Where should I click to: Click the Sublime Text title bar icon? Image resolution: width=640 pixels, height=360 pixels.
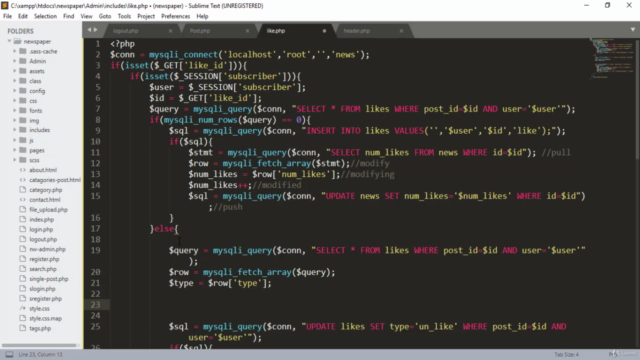[x=5, y=5]
